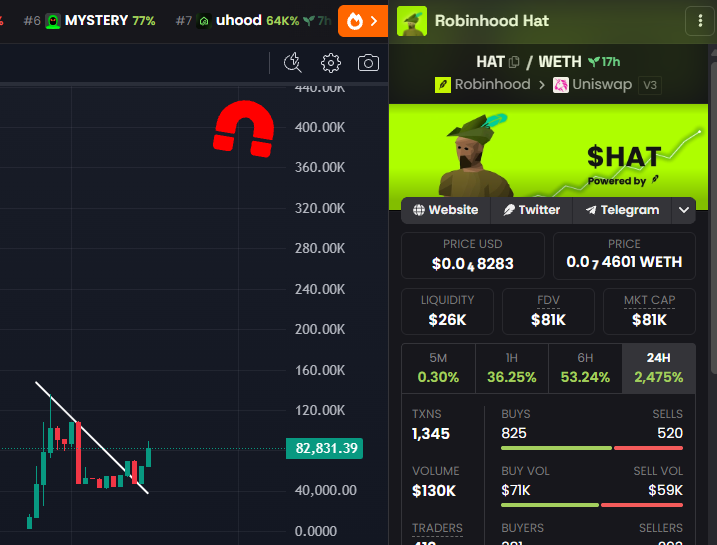Click the buys versus sells ratio bar
717x545 pixels.
(592, 448)
